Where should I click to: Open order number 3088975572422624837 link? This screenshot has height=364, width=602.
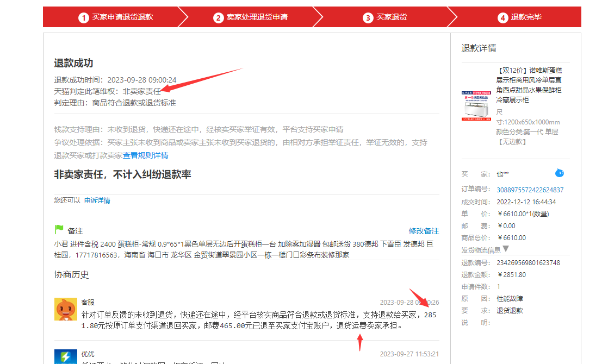[x=530, y=190]
